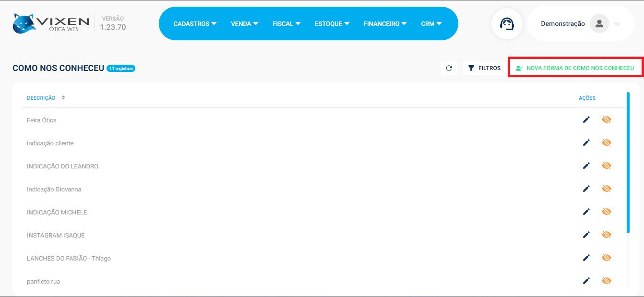Screen dimensions: 644x297
Task: Open the FISCAL dropdown menu
Action: point(286,24)
